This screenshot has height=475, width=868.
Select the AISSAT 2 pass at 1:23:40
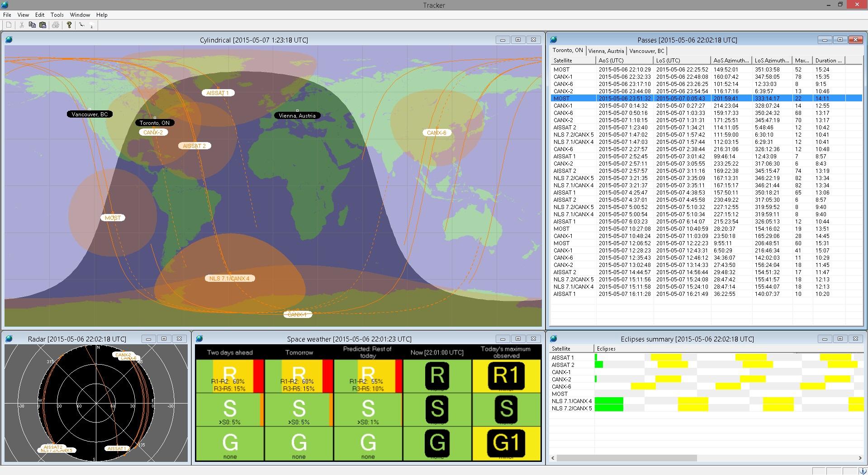tap(706, 127)
